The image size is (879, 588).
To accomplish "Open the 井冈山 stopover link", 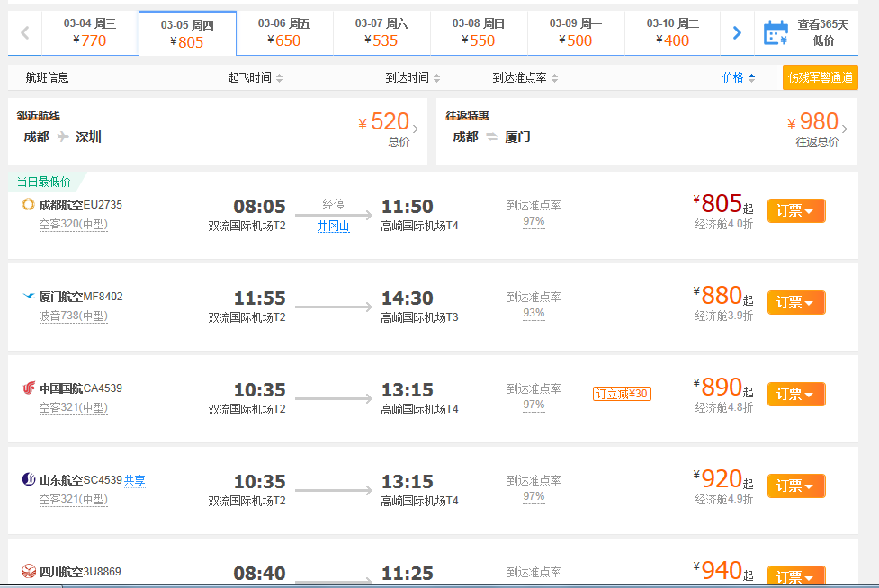I will [x=333, y=227].
